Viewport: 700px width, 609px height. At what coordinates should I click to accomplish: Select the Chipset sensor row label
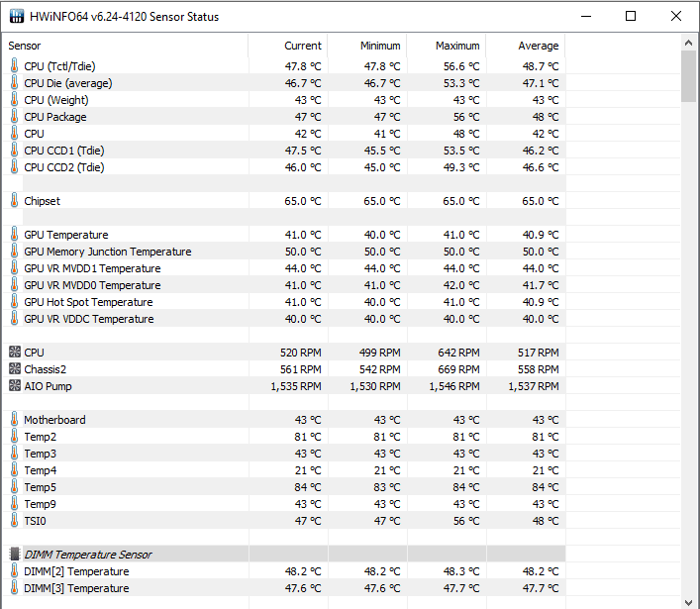click(42, 201)
